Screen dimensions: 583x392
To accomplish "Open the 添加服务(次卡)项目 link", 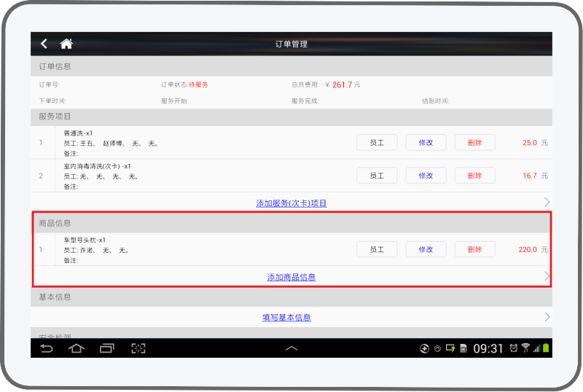I will 291,203.
